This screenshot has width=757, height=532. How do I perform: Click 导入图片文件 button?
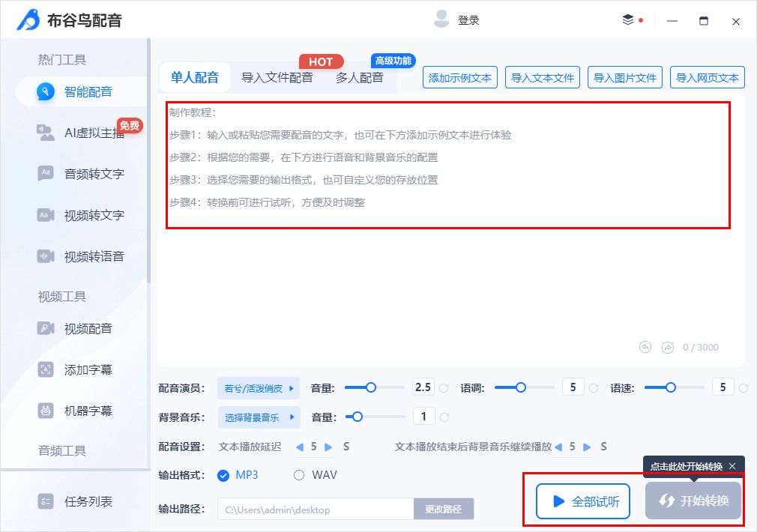pyautogui.click(x=625, y=78)
